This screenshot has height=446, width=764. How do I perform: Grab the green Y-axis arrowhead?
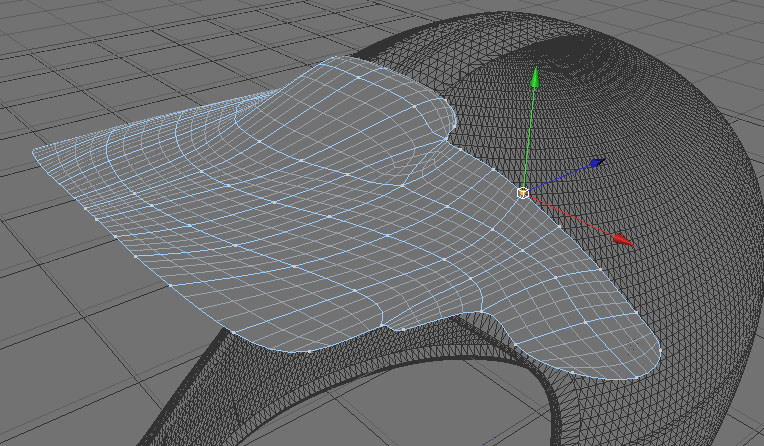[x=535, y=77]
